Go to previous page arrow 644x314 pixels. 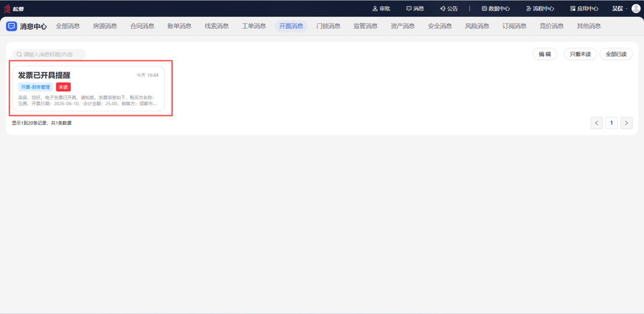click(597, 123)
